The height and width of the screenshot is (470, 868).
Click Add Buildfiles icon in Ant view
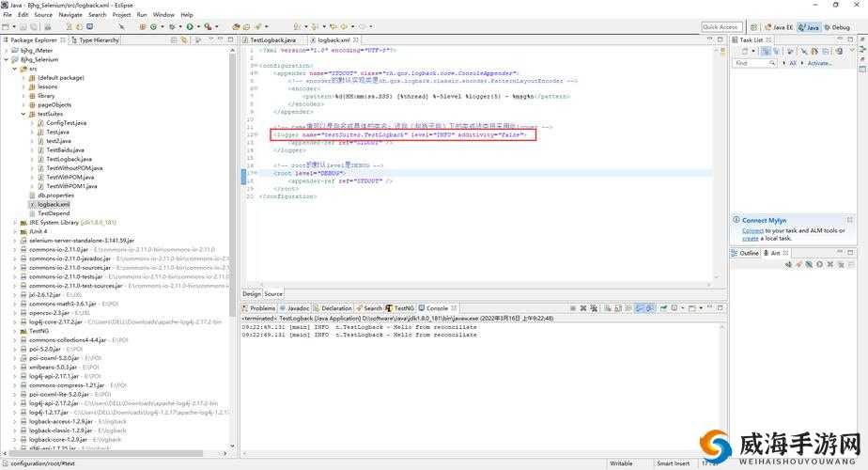[788, 264]
